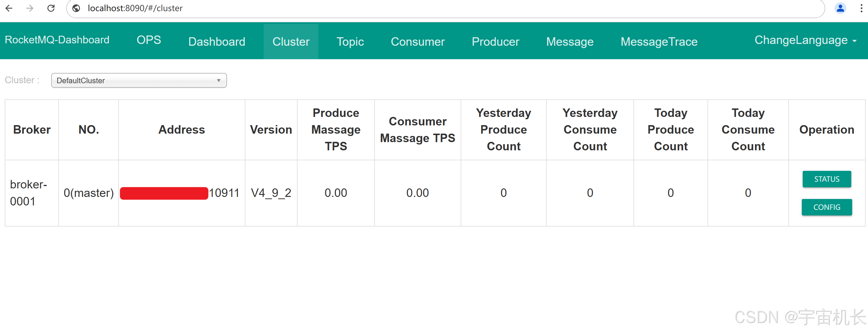The height and width of the screenshot is (332, 868).
Task: Click the RocketMQ-Dashboard brand link
Action: [x=57, y=40]
